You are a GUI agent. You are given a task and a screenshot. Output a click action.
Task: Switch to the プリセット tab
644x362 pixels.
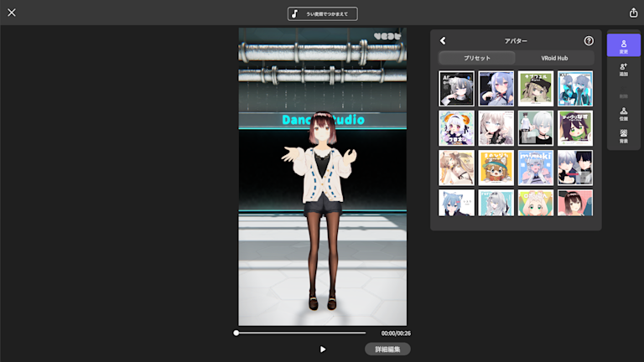click(x=477, y=58)
